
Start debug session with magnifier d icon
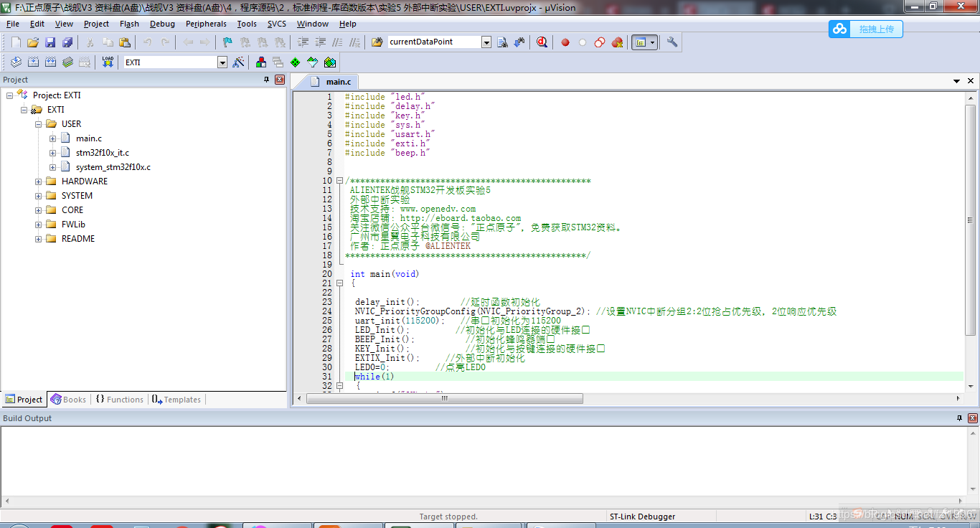542,42
